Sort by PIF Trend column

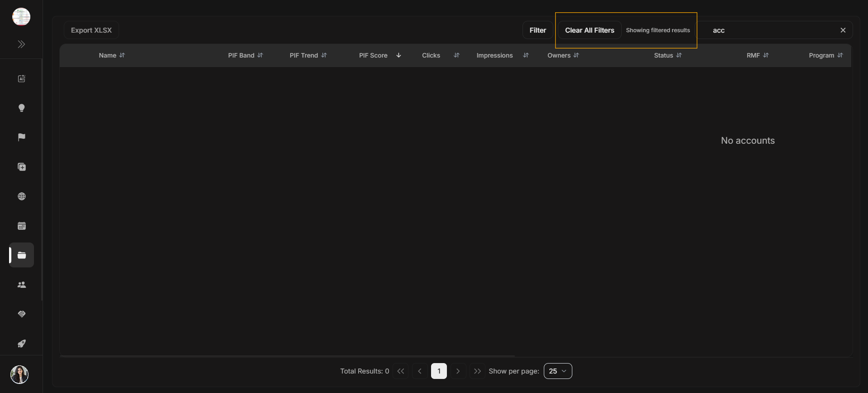click(x=324, y=55)
